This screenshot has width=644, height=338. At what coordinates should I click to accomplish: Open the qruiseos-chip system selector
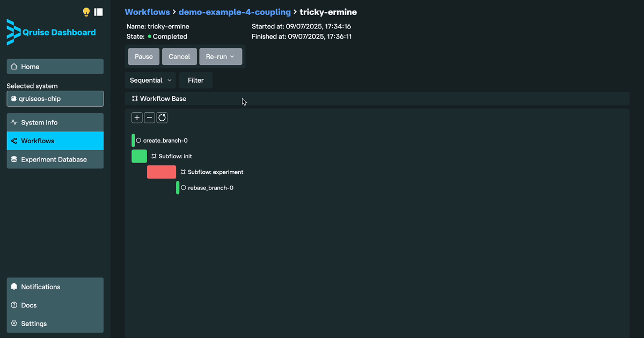55,99
